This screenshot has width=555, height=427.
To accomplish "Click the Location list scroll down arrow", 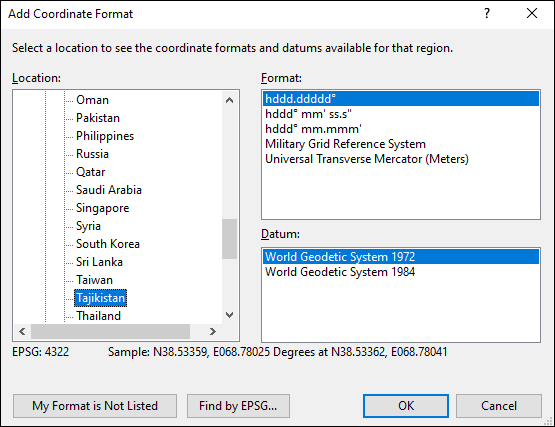I will (229, 315).
